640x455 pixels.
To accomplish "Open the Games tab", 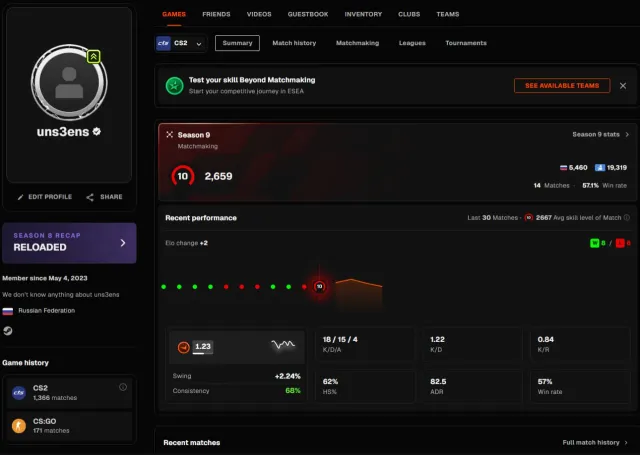I will (174, 14).
